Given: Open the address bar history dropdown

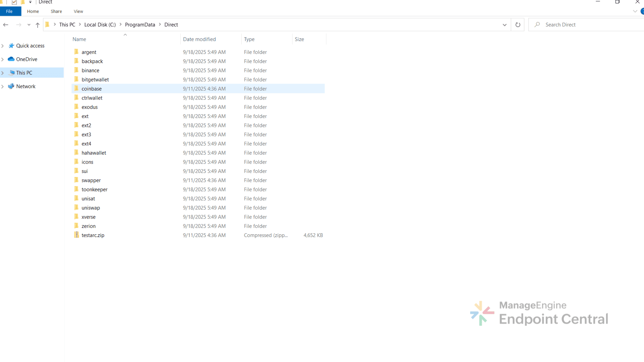Looking at the screenshot, I should (504, 25).
